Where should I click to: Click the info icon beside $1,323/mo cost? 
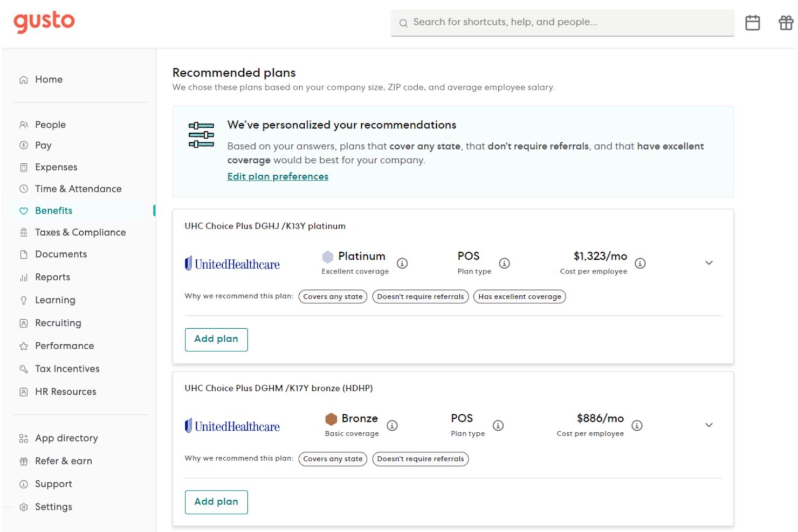pos(640,263)
